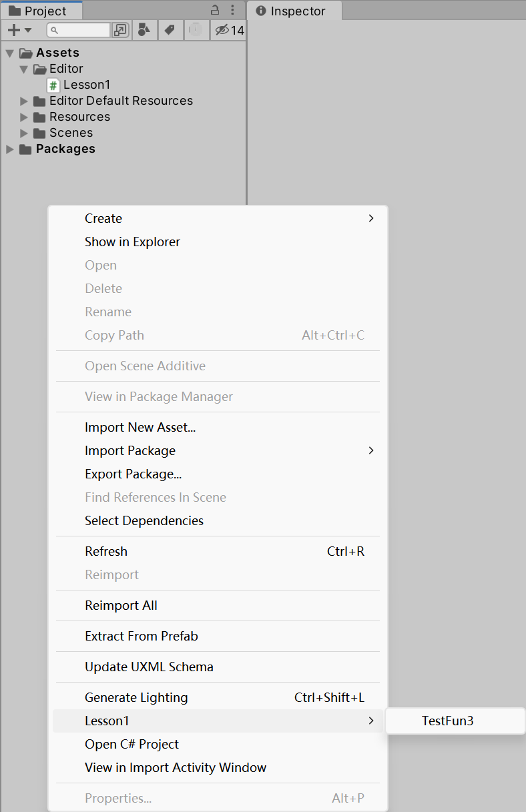Expand the Packages folder arrow
The width and height of the screenshot is (526, 812).
[10, 149]
